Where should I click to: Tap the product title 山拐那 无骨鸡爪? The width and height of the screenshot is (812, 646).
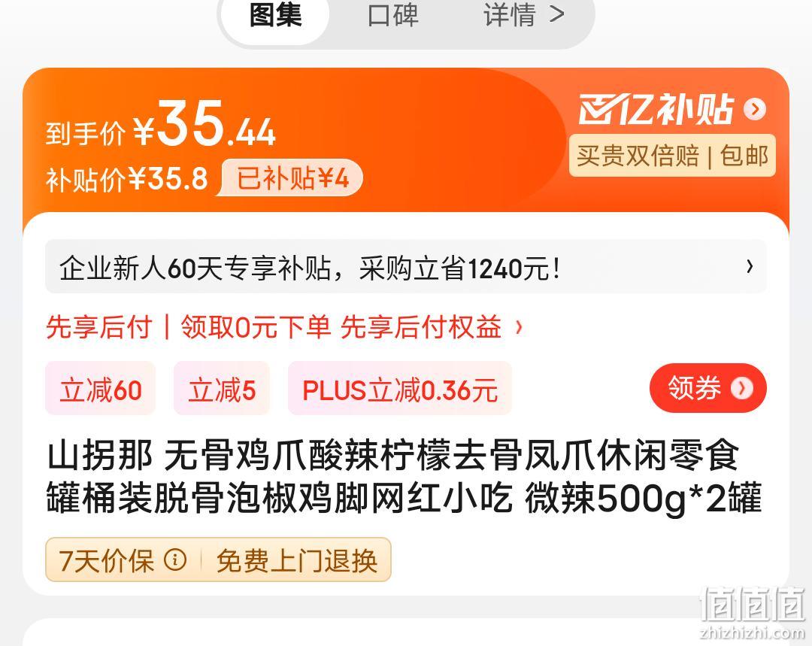[404, 477]
